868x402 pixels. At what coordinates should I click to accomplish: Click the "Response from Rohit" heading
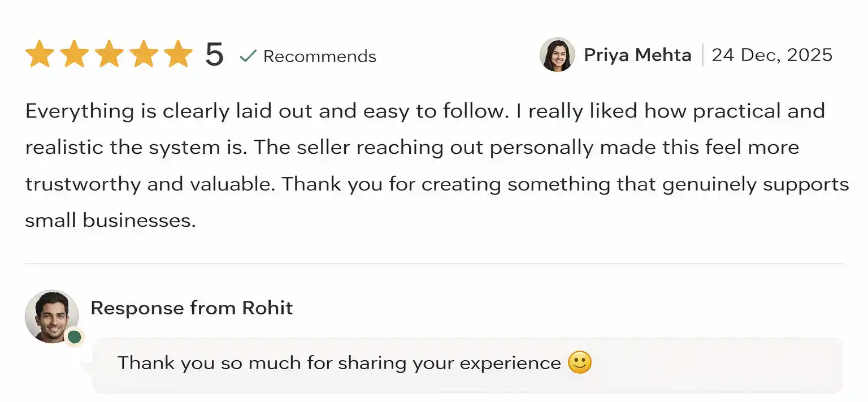point(192,308)
